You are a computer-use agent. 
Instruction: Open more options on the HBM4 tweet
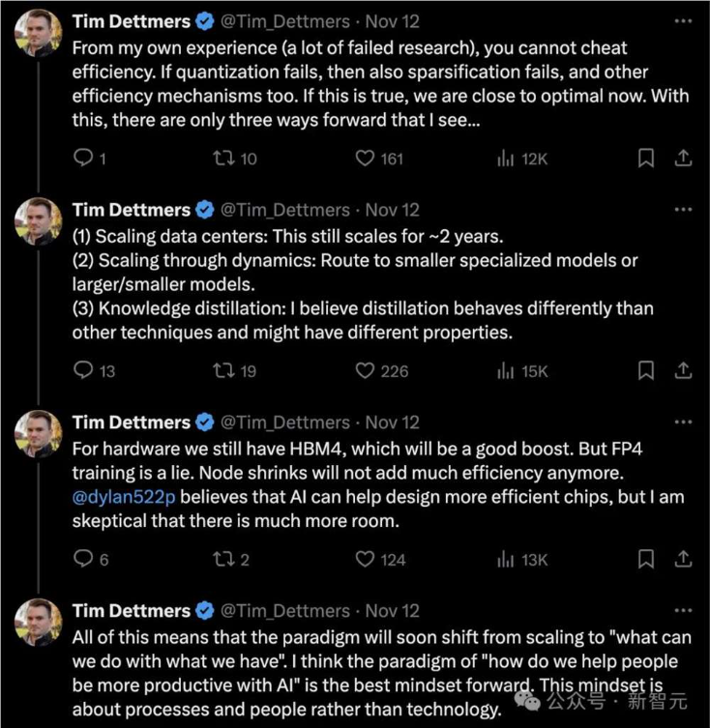pyautogui.click(x=683, y=422)
